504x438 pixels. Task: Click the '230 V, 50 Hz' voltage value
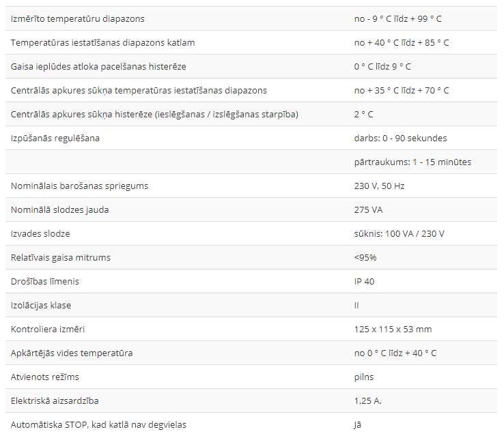(380, 186)
